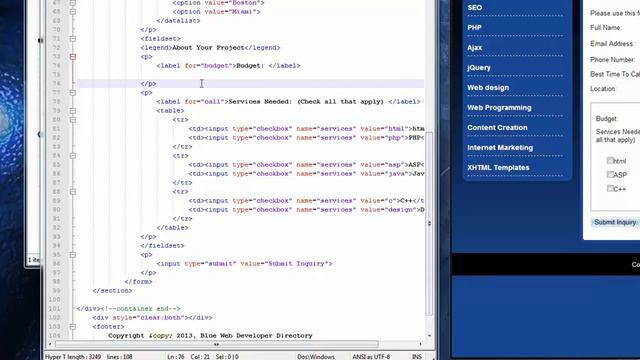The image size is (640, 360).
Task: Click the checkbox input line with value="html"
Action: pos(306,129)
